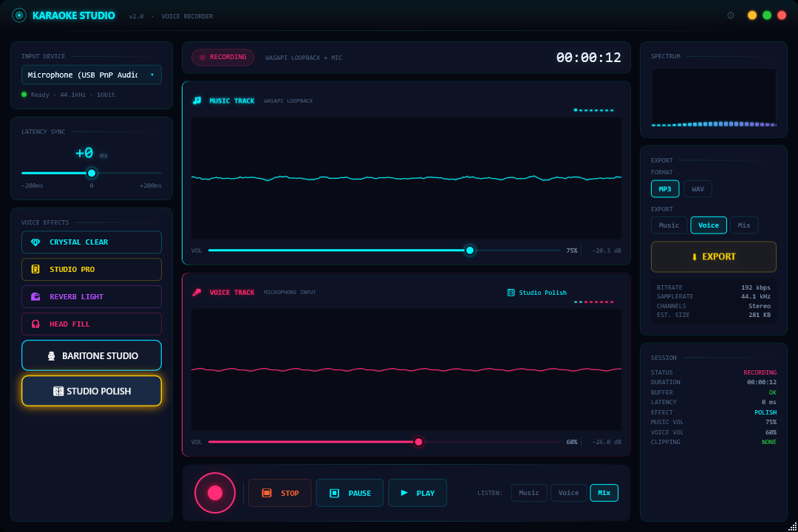Click the headphones icon on Head Fill
Image resolution: width=798 pixels, height=532 pixels.
[35, 324]
